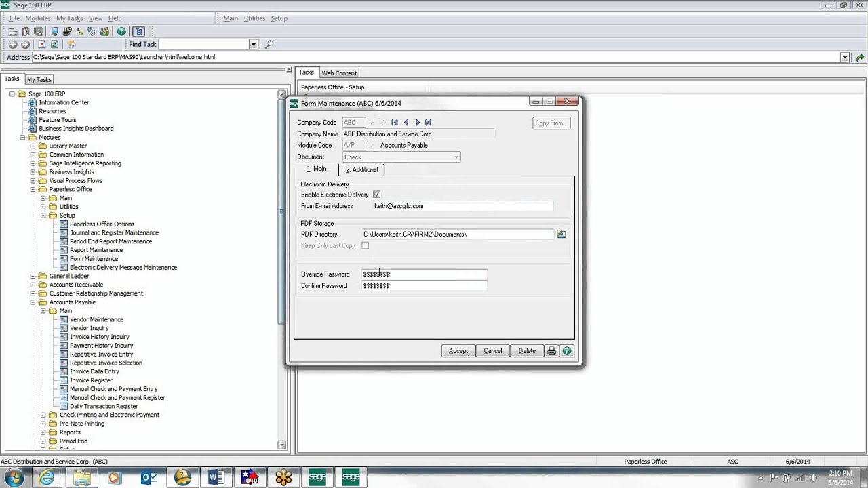The height and width of the screenshot is (488, 868).
Task: Expand the Accounts Receivable tree folder
Action: (x=33, y=285)
